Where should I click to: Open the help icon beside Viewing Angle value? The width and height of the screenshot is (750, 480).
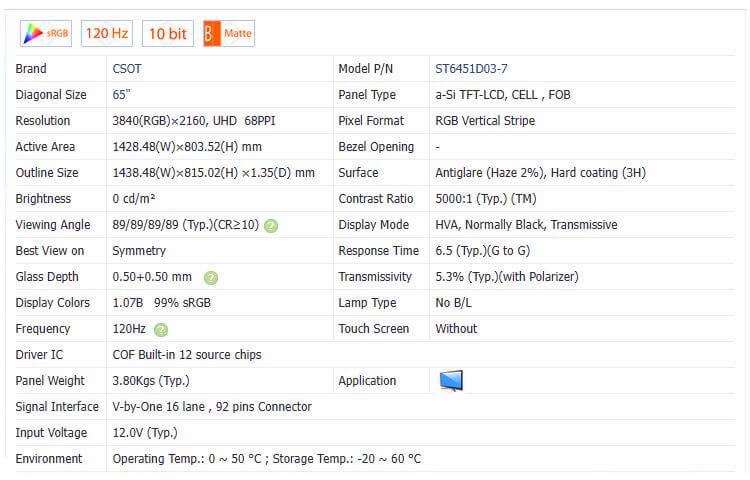click(x=271, y=225)
